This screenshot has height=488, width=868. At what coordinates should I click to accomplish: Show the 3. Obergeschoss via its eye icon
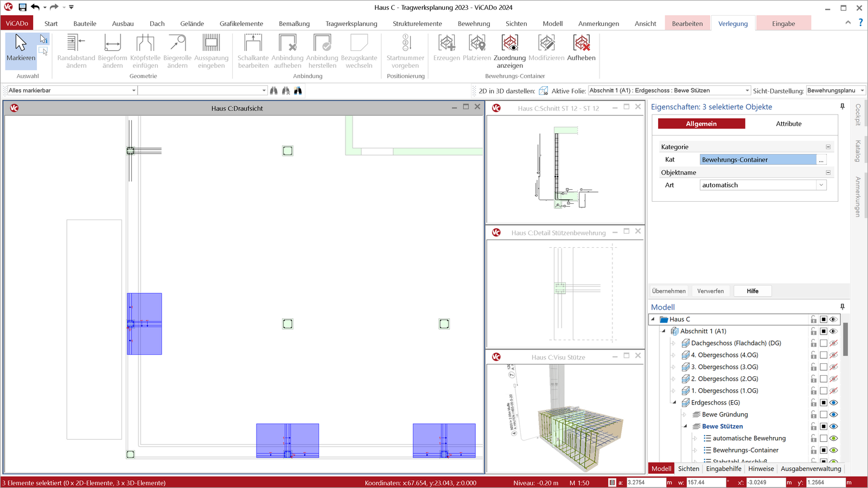pyautogui.click(x=834, y=367)
